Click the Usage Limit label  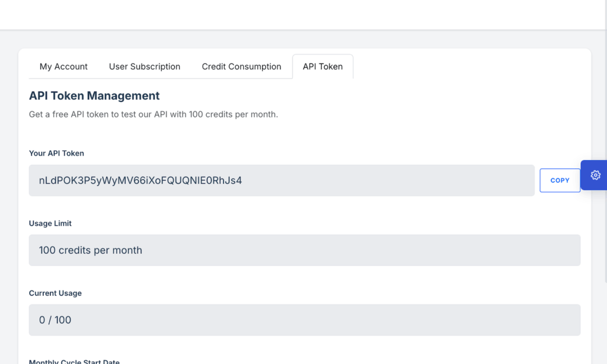point(50,223)
